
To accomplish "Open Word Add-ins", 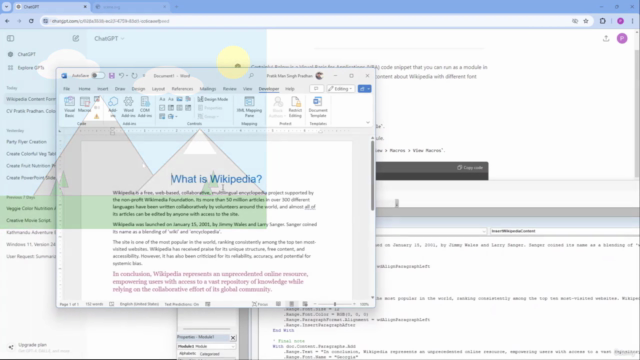I will [x=128, y=107].
